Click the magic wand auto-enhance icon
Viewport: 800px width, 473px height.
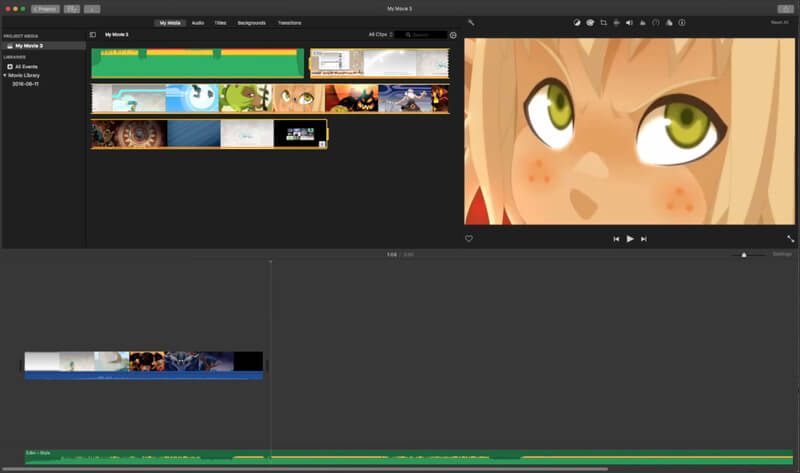471,22
